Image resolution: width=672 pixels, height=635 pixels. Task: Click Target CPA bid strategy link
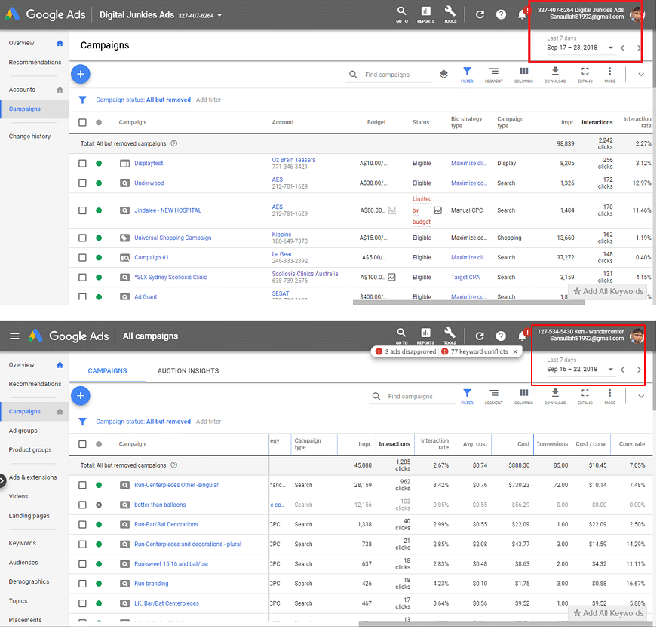tap(465, 278)
